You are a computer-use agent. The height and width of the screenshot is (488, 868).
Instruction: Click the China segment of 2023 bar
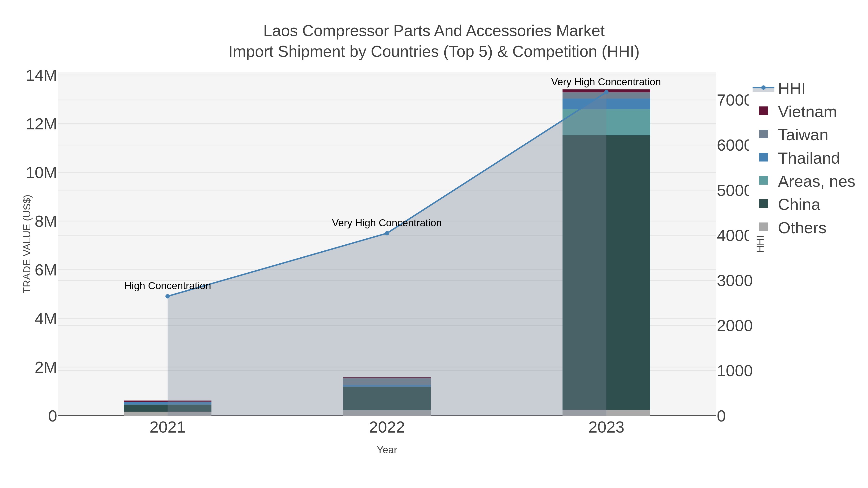(606, 273)
